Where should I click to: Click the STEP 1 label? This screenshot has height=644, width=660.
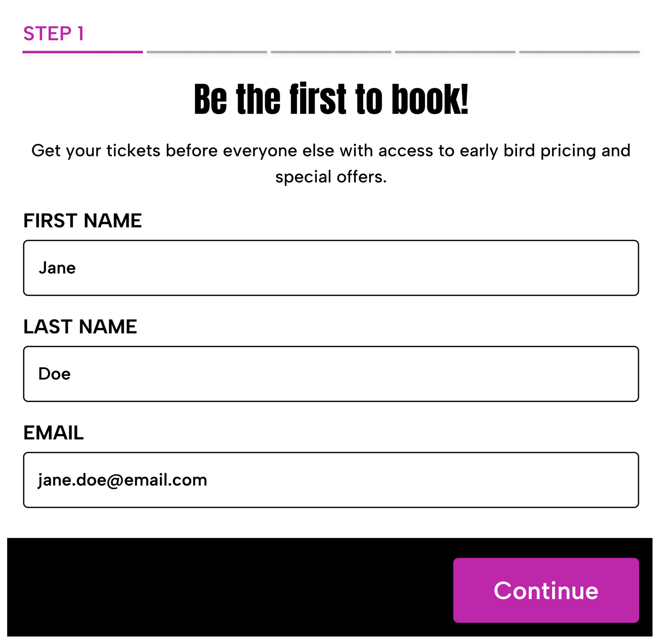tap(53, 34)
